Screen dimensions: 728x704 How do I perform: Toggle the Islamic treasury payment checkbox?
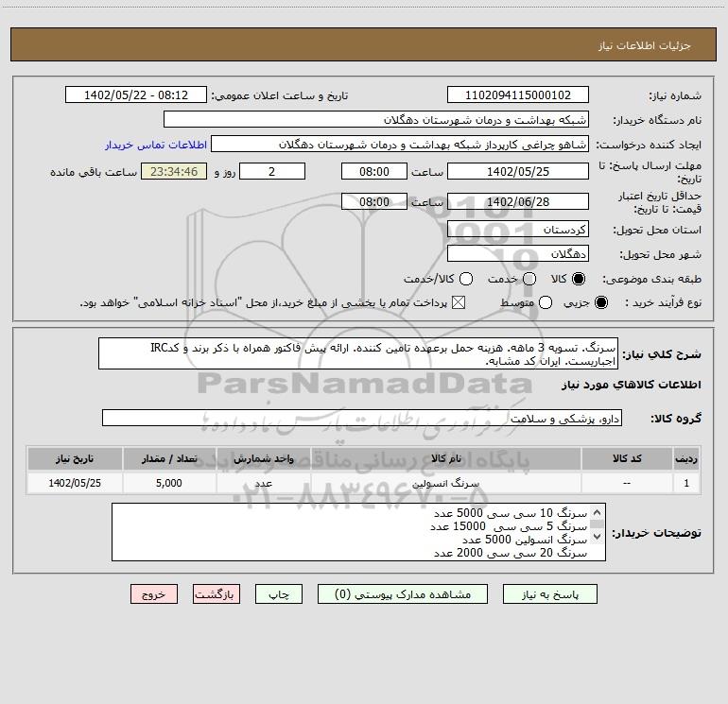coord(459,302)
